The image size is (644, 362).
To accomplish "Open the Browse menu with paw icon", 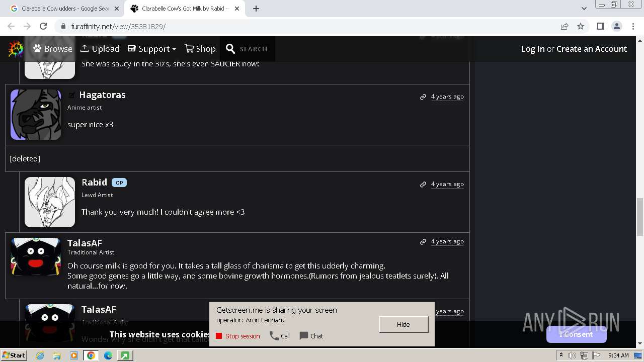I will (x=53, y=49).
